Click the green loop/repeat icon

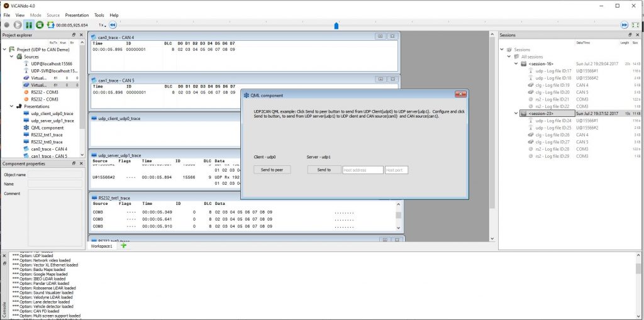click(50, 25)
